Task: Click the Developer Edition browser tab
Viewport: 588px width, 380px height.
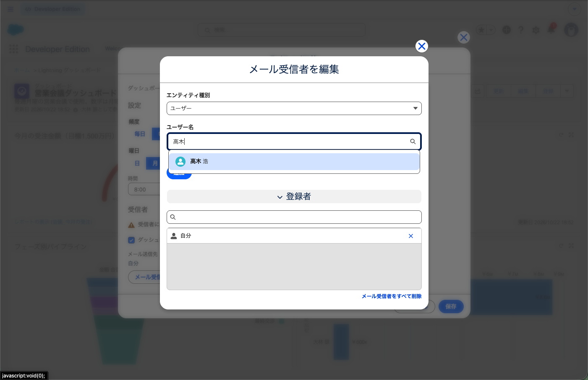Action: [x=53, y=9]
